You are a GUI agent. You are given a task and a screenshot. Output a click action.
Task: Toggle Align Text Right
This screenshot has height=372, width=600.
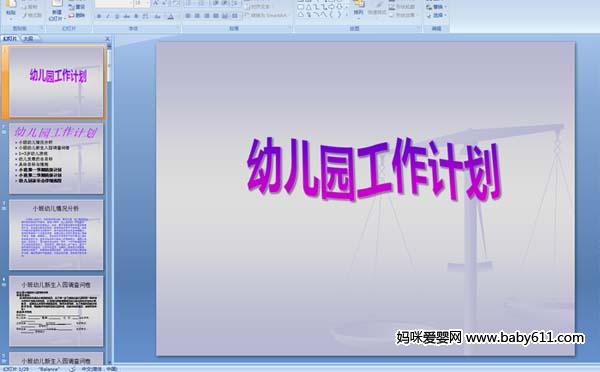pos(207,16)
